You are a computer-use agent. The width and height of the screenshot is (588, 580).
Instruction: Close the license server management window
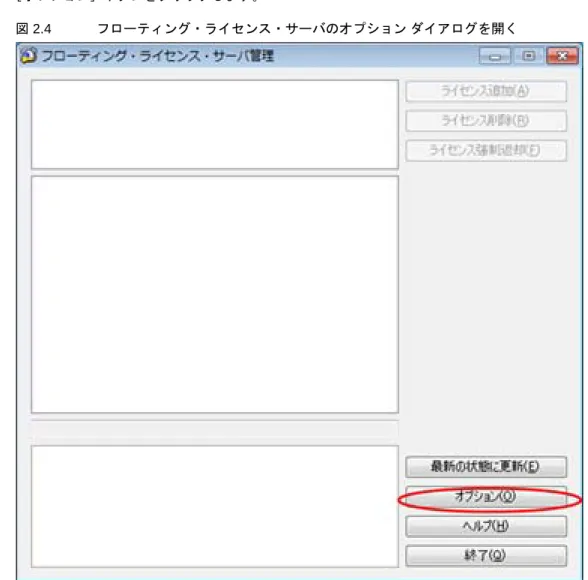(x=562, y=56)
